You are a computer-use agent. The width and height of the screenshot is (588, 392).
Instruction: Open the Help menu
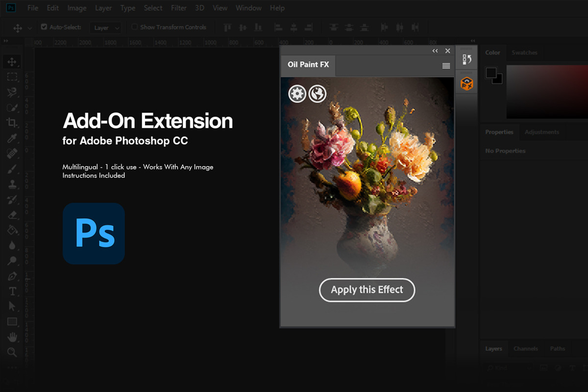click(277, 8)
